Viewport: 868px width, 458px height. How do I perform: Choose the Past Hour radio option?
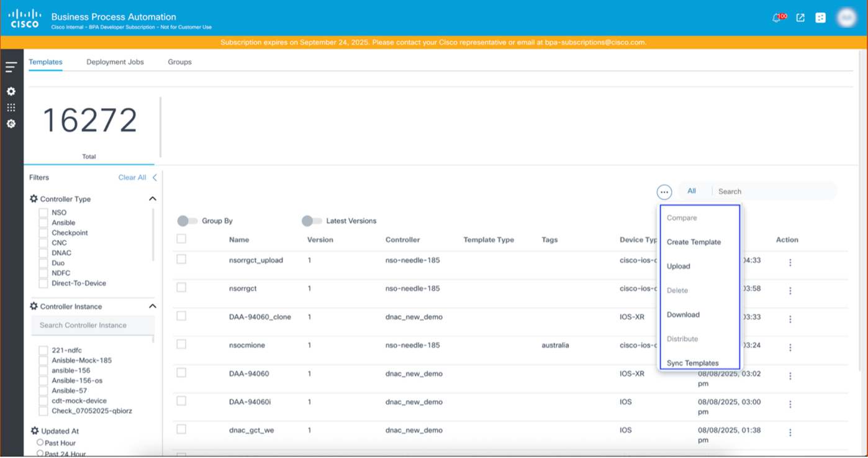[x=40, y=442]
